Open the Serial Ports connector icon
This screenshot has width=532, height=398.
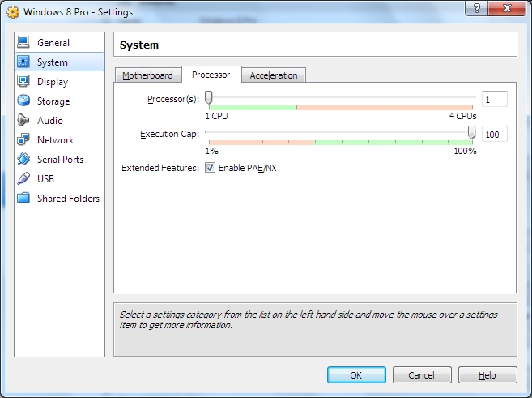23,159
